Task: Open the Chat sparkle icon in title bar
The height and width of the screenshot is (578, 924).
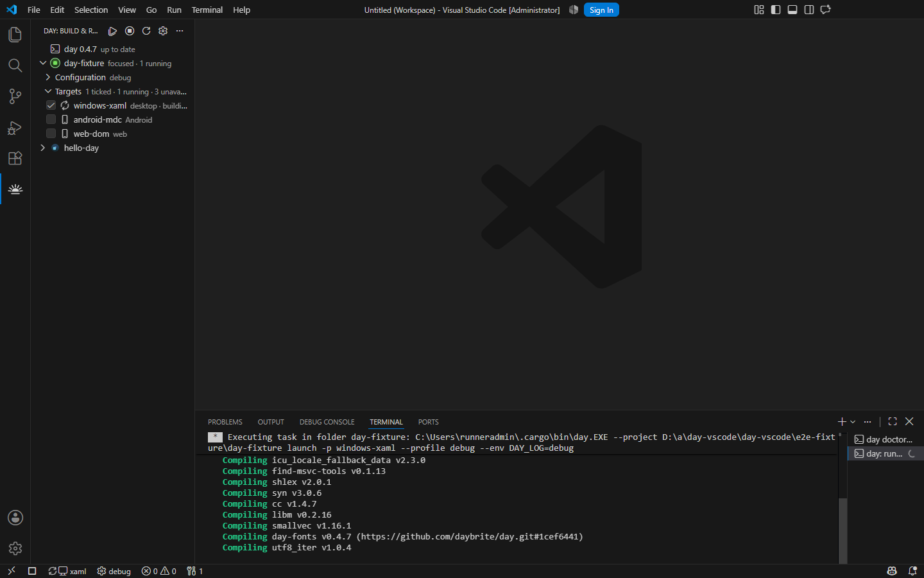Action: pos(826,10)
